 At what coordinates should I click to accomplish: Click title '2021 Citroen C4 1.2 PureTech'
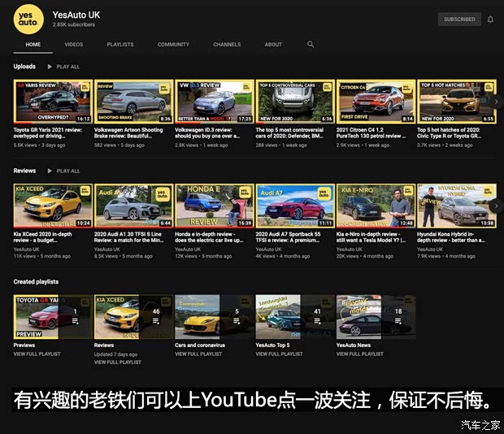[x=371, y=133]
